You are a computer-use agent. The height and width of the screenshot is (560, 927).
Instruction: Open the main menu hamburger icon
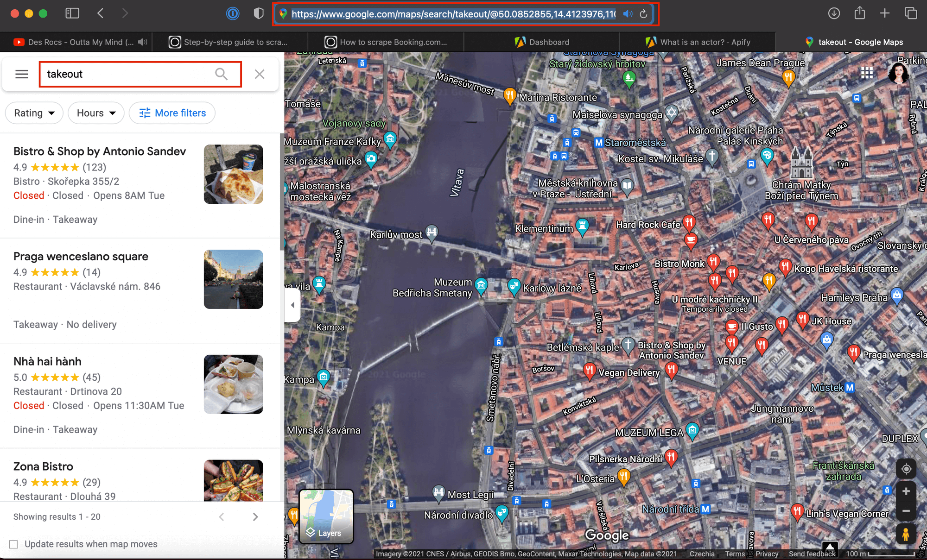21,74
